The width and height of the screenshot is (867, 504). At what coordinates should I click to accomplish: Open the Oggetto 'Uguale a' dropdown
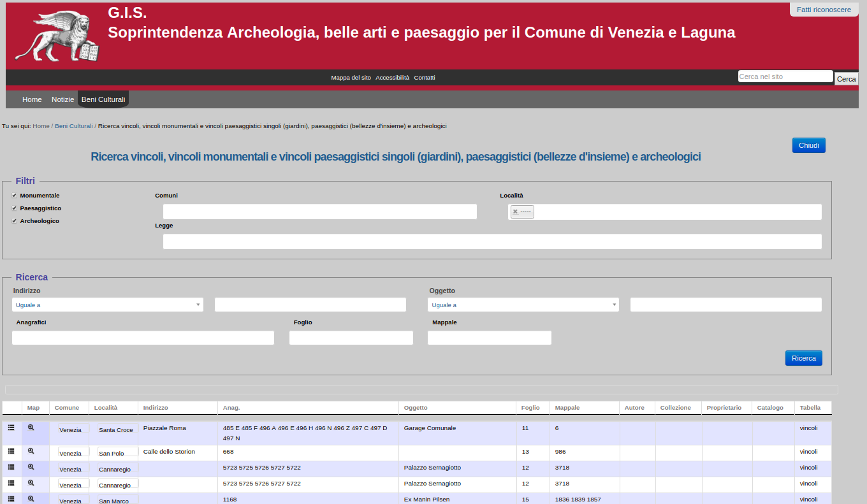click(x=523, y=305)
